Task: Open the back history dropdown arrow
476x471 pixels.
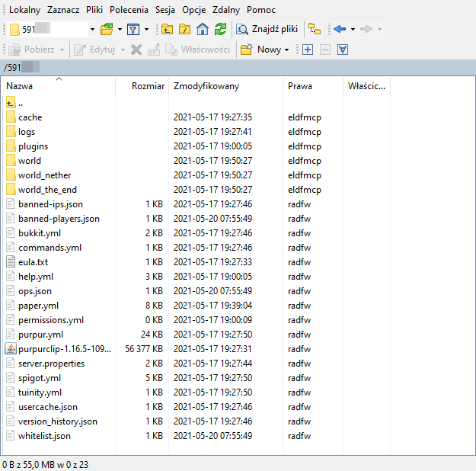Action: (x=353, y=30)
